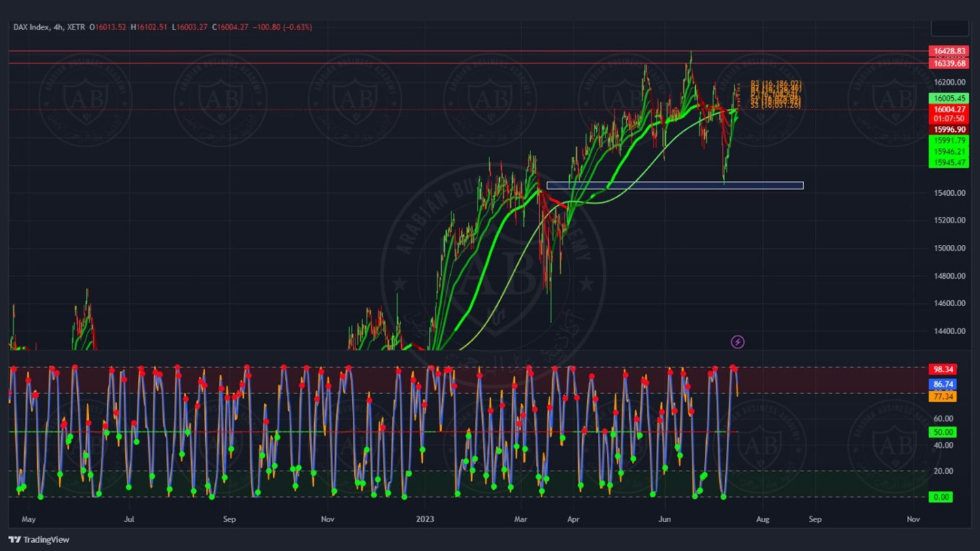
Task: Click the dark rounded box at top right
Action: [x=949, y=28]
